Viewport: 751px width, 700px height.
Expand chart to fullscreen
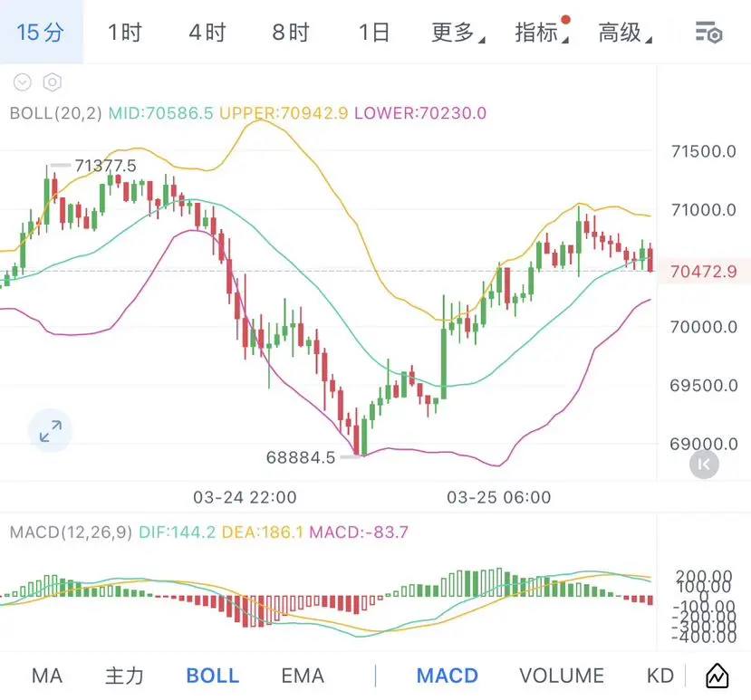click(51, 431)
